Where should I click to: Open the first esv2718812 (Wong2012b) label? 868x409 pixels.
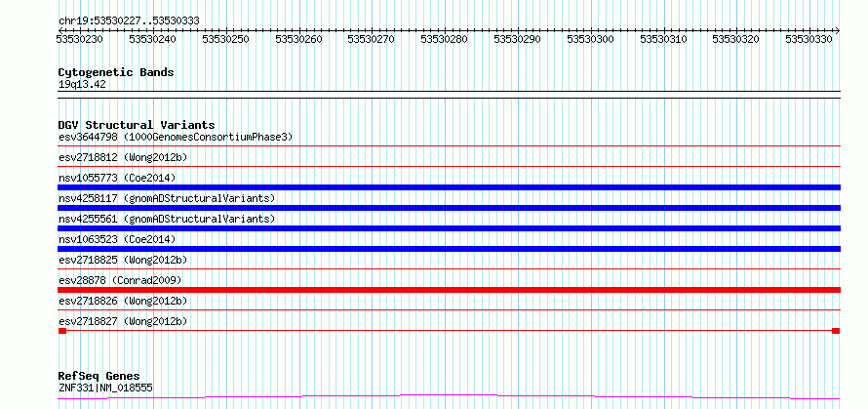(x=123, y=157)
